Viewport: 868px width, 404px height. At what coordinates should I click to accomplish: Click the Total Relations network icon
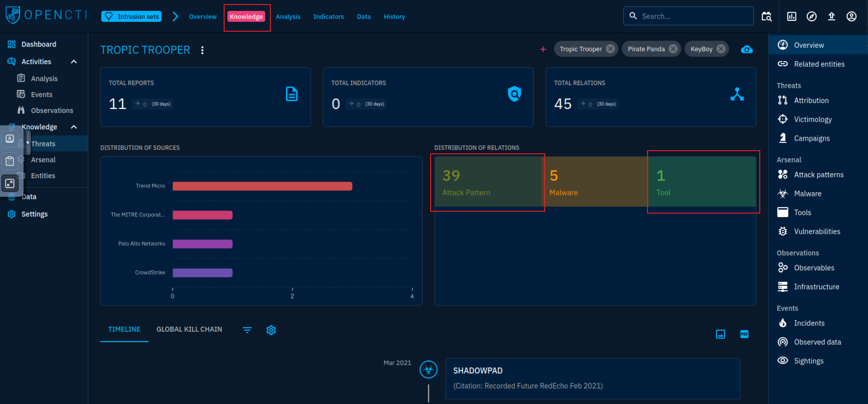pyautogui.click(x=737, y=94)
